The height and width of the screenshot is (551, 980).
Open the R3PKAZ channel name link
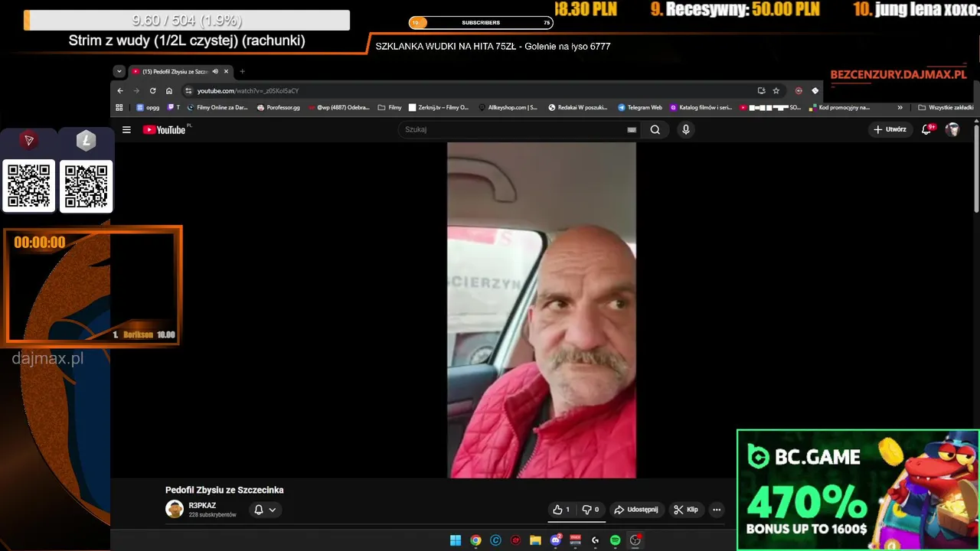[202, 506]
